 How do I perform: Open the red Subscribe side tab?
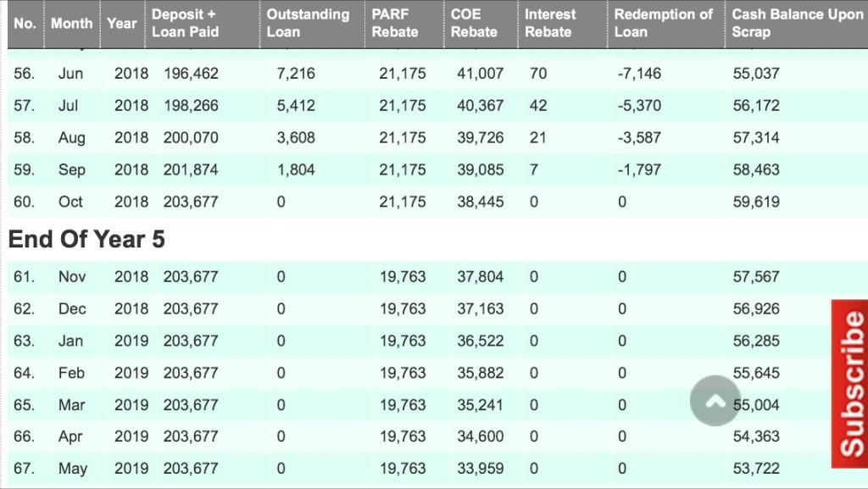coord(849,384)
